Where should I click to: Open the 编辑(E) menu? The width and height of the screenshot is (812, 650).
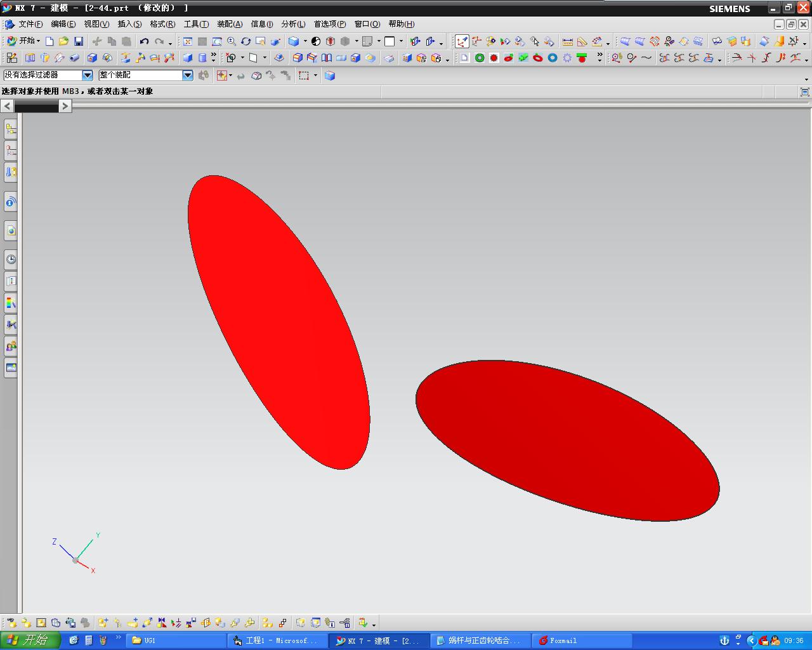coord(63,24)
